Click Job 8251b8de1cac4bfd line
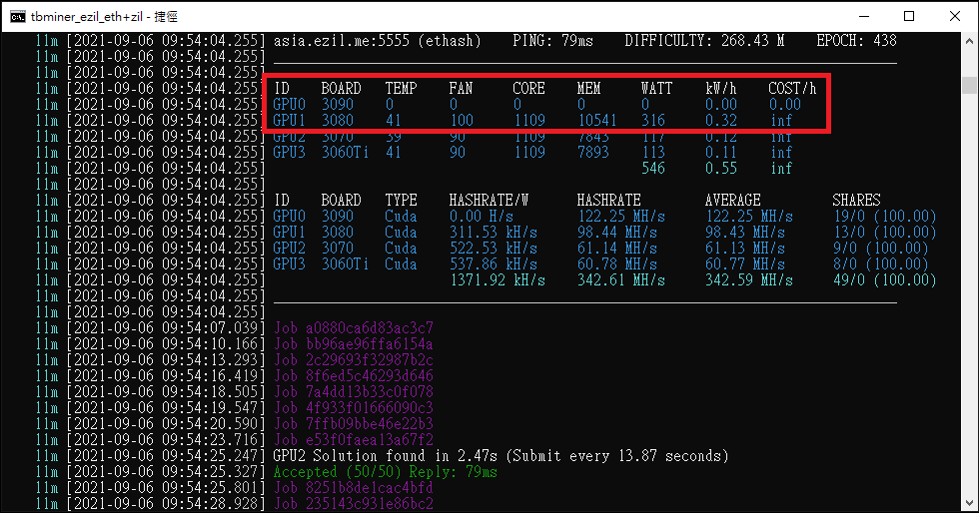This screenshot has width=980, height=515. pyautogui.click(x=353, y=487)
